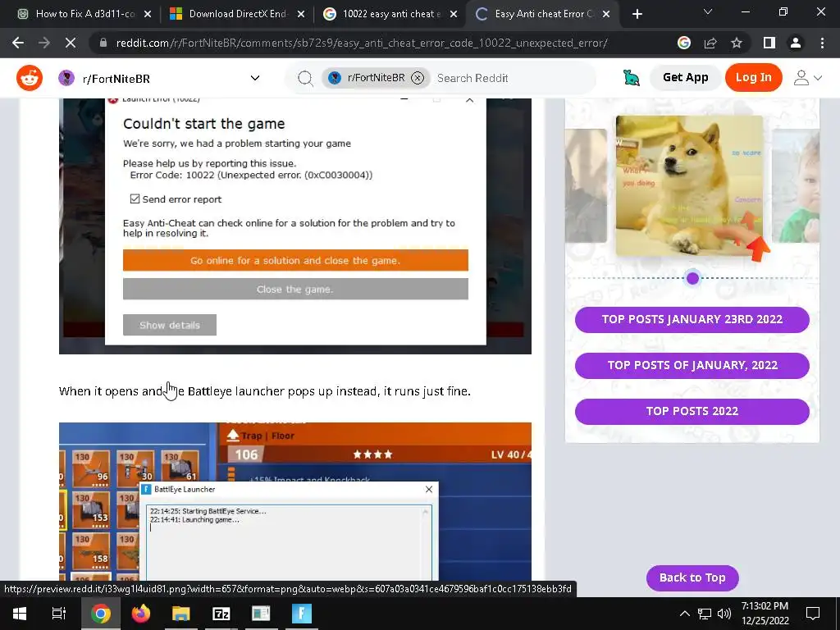The height and width of the screenshot is (630, 840).
Task: Expand the r/FortNiteBR community dropdown
Action: click(255, 78)
